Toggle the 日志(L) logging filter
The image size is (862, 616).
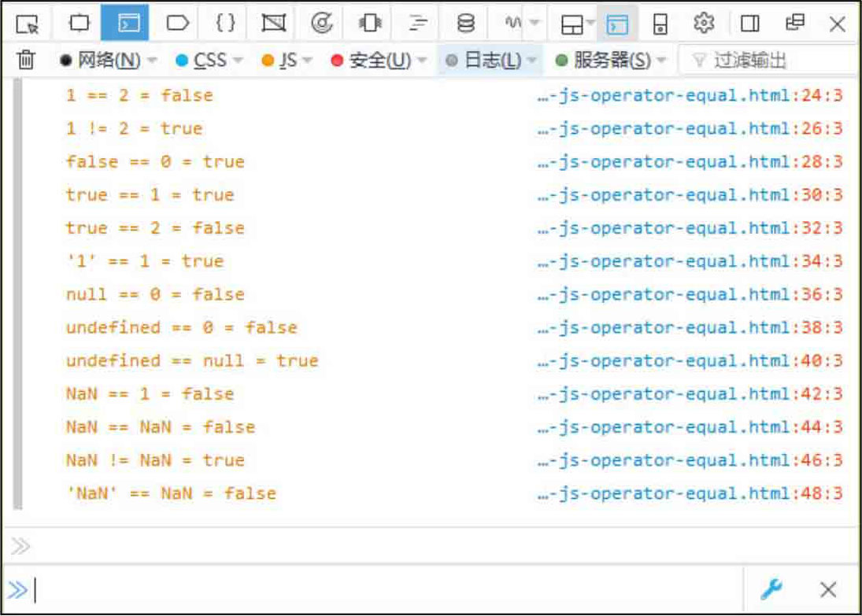(484, 61)
